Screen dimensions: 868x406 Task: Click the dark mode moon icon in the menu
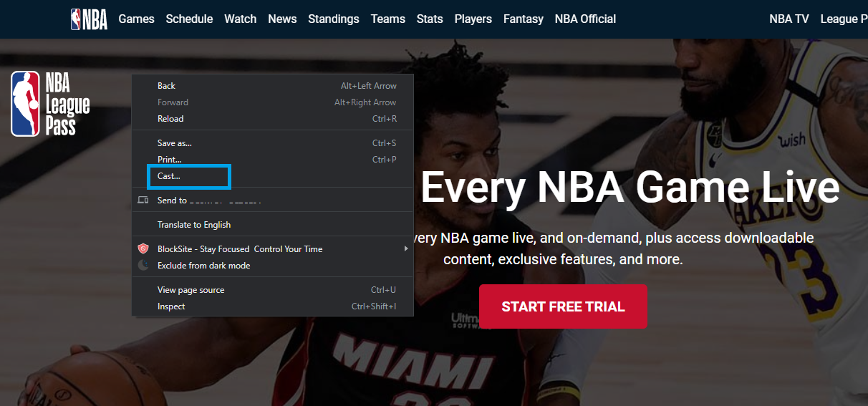pyautogui.click(x=143, y=266)
